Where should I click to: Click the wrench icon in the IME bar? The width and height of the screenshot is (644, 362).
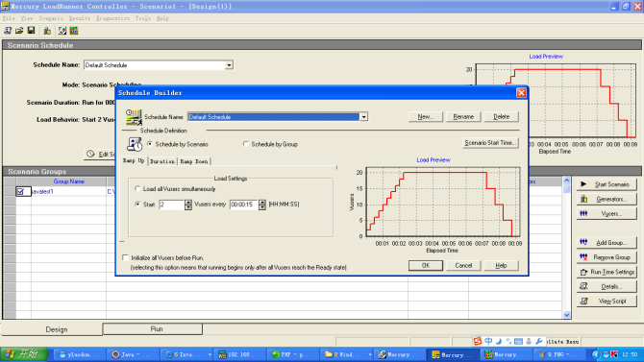(x=539, y=341)
